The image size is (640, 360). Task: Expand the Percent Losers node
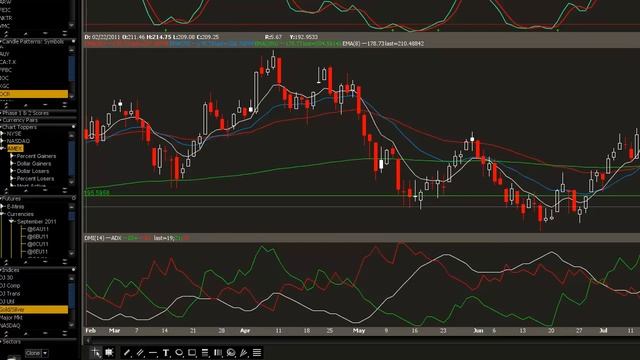[12, 178]
